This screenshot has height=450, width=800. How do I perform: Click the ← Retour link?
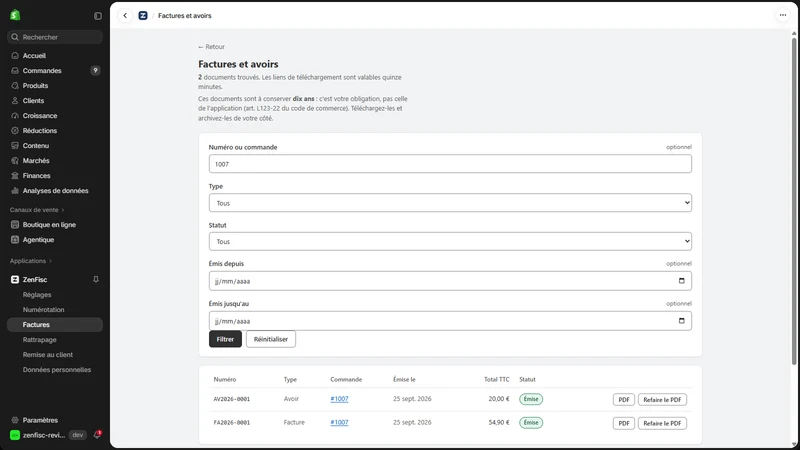pyautogui.click(x=211, y=46)
